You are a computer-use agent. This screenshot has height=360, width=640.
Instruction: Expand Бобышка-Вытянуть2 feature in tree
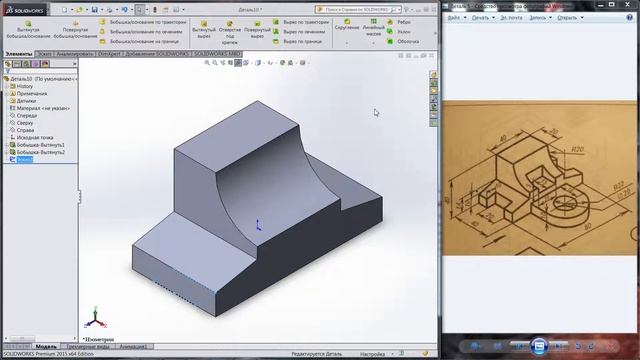click(x=6, y=152)
